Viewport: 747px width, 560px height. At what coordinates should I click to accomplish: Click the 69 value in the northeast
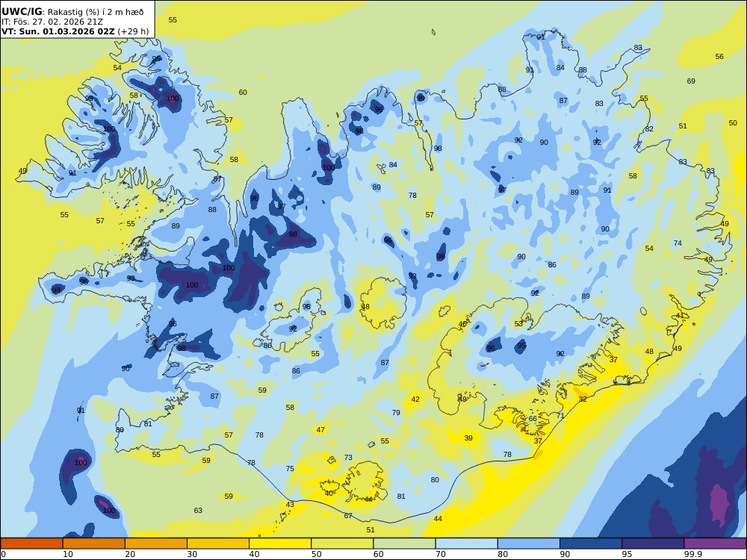(x=691, y=81)
